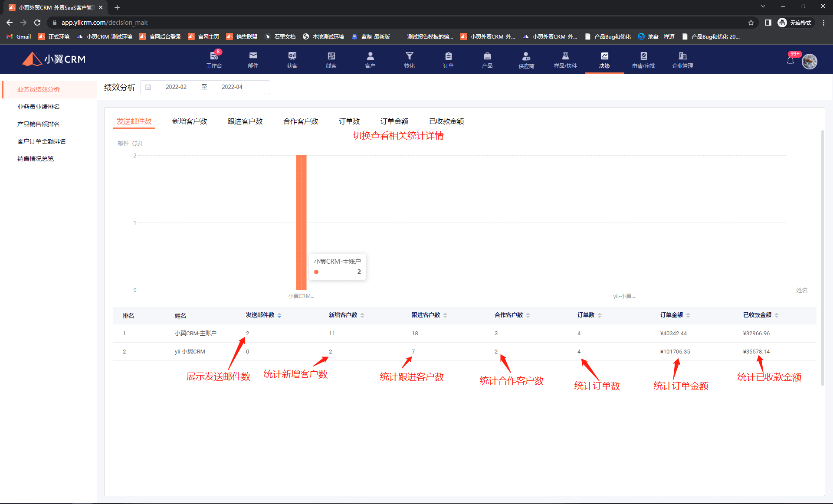Open the 正式环境 bookmark

coord(54,36)
